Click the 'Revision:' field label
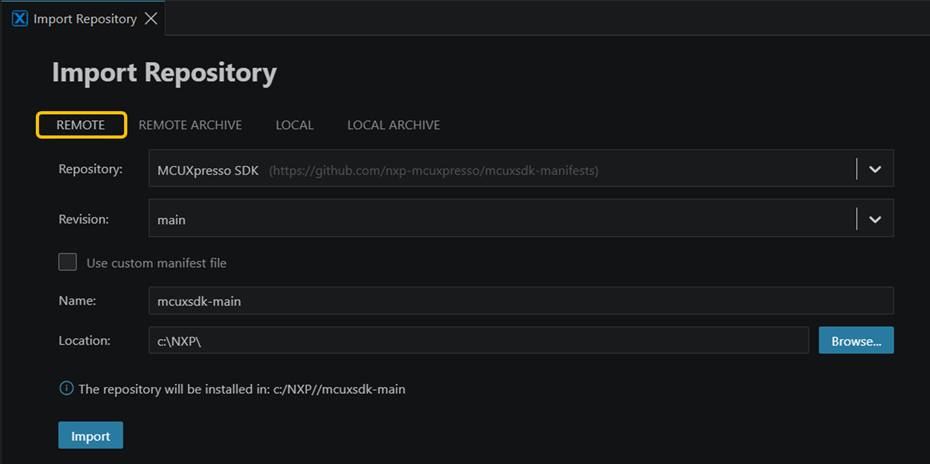This screenshot has width=930, height=464. click(84, 219)
